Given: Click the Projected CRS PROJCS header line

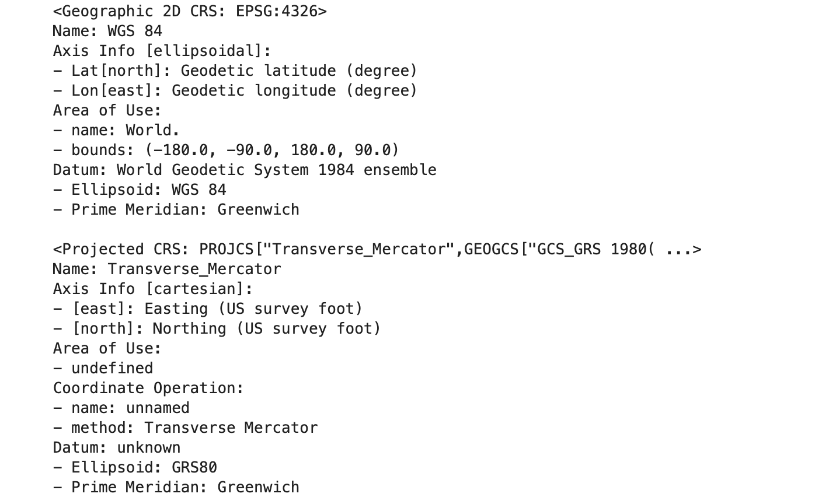Looking at the screenshot, I should click(377, 249).
